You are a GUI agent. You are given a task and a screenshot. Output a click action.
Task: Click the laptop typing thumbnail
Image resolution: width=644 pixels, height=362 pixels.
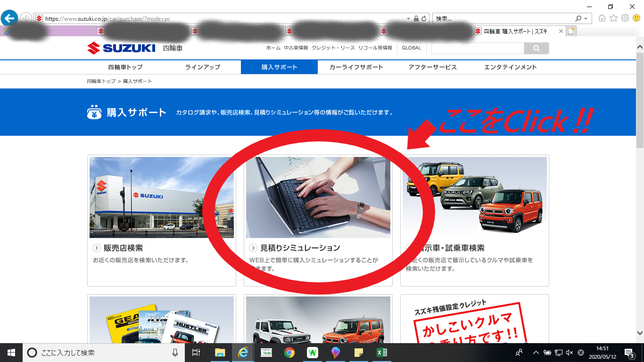click(318, 197)
